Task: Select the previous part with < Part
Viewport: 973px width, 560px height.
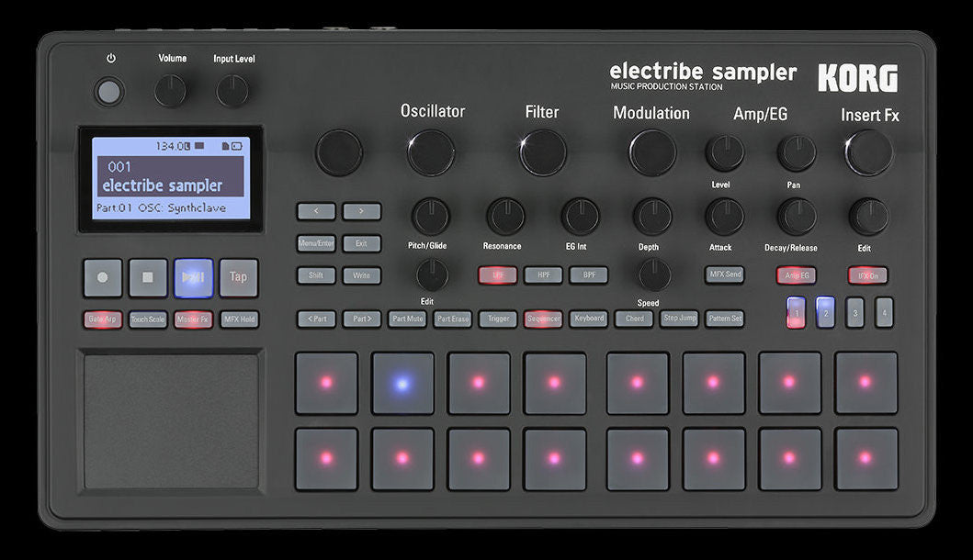Action: point(316,319)
